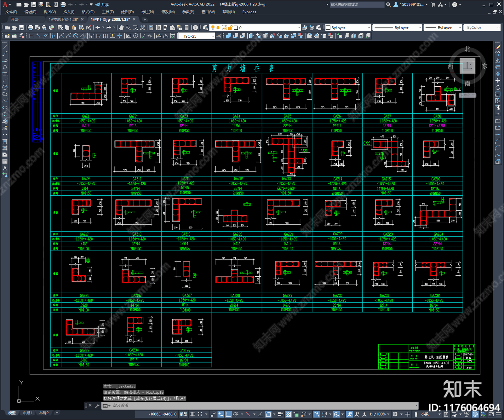This screenshot has width=504, height=420.
Task: Select the Circle tool in draw toolbar
Action: (5, 87)
